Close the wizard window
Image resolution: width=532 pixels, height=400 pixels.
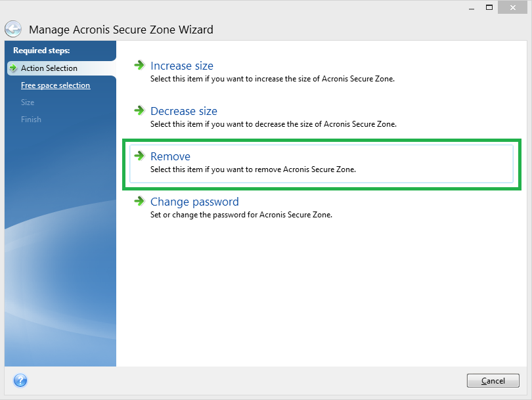pyautogui.click(x=513, y=7)
